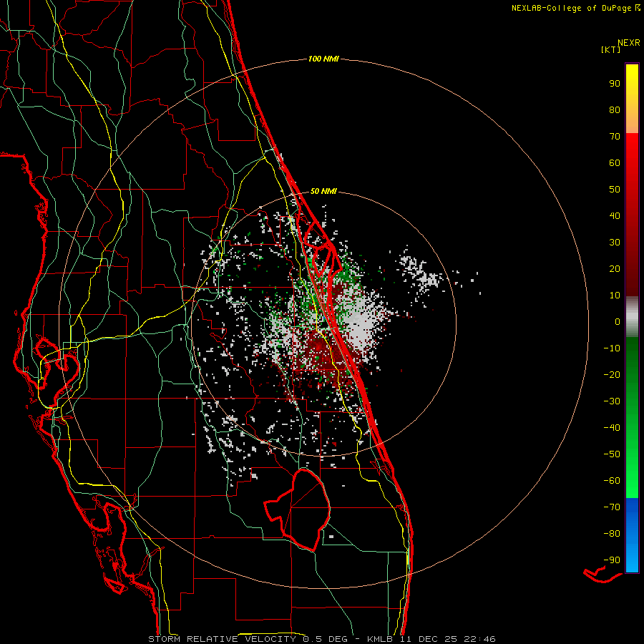Click the 80 value on velocity scale
The height and width of the screenshot is (644, 644).
[x=615, y=109]
